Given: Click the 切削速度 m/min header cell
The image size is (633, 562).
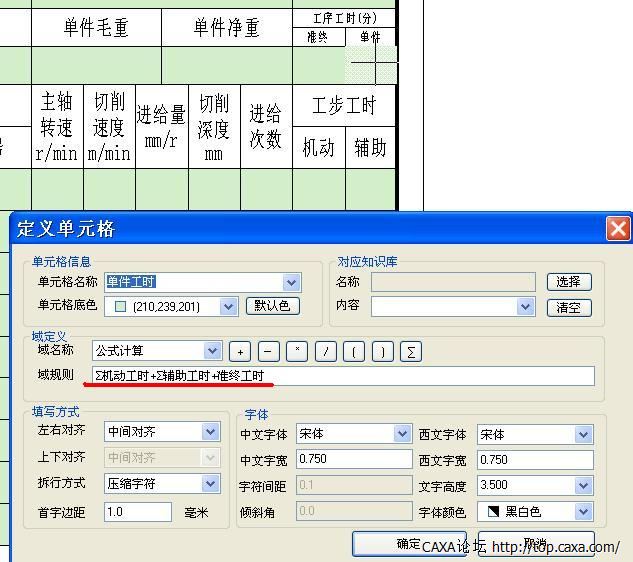Looking at the screenshot, I should coord(109,126).
